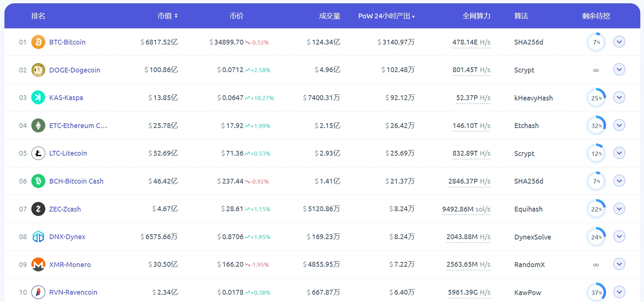Image resolution: width=644 pixels, height=302 pixels.
Task: Open the ZEC-Zcash coin link
Action: [x=65, y=209]
